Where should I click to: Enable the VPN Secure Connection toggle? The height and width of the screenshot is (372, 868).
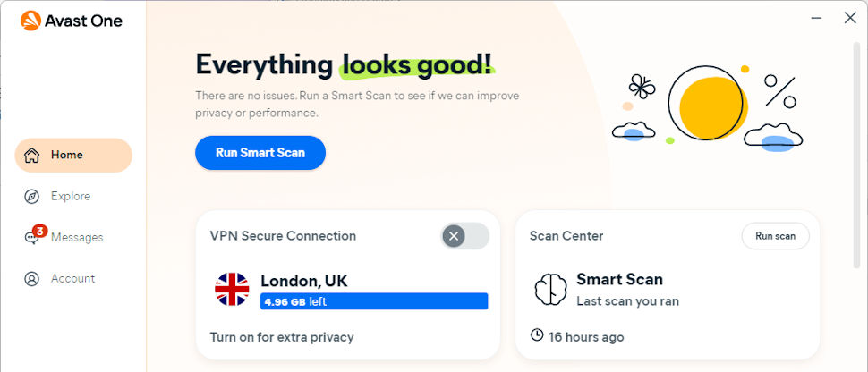click(x=464, y=236)
